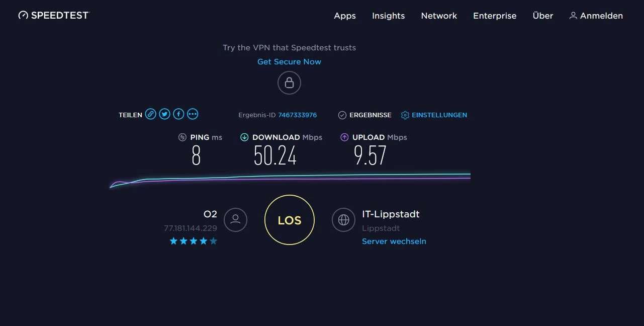The width and height of the screenshot is (644, 326).
Task: Click the Get Secure Now link
Action: pos(289,61)
